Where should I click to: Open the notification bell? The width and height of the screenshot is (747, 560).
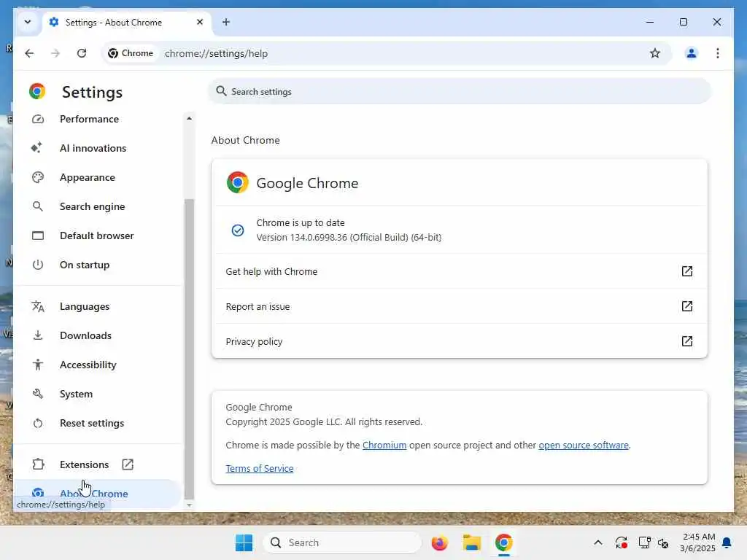[x=727, y=542]
